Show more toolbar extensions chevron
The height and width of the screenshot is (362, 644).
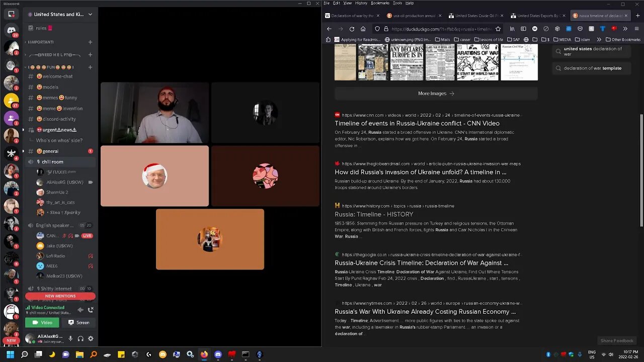point(625,29)
